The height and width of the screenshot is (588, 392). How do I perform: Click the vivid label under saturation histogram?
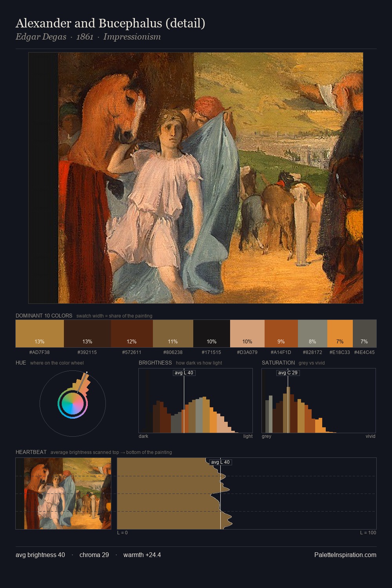coord(370,436)
